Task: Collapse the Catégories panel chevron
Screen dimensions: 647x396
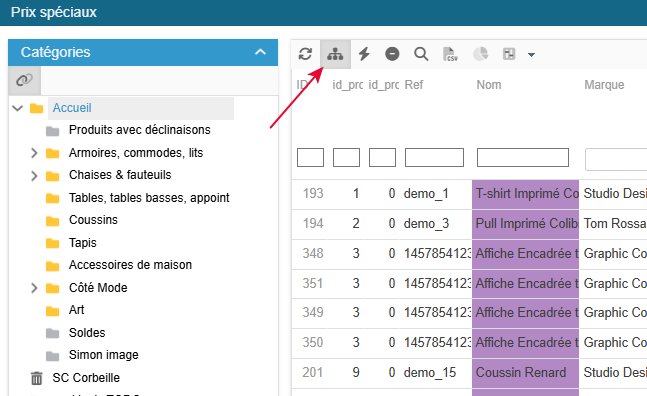Action: click(x=260, y=52)
